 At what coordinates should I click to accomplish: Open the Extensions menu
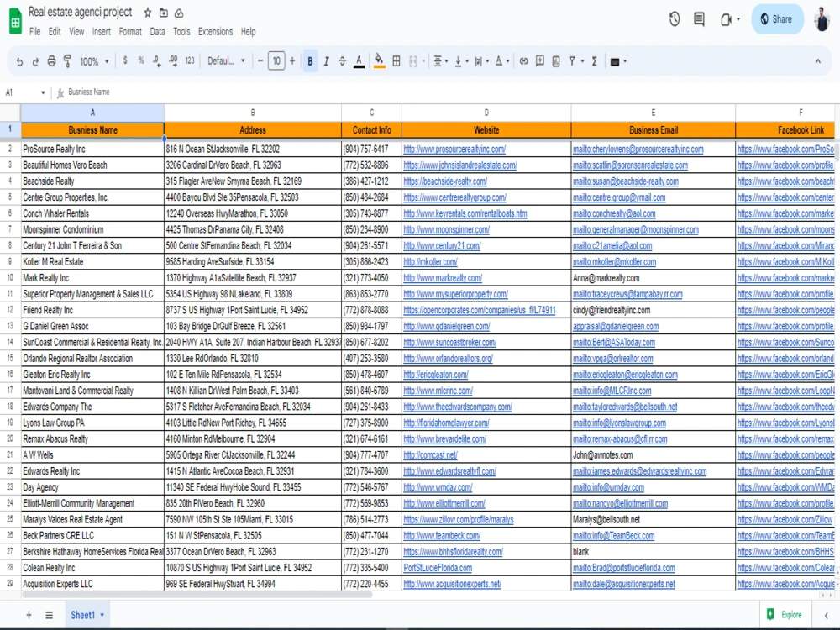coord(215,32)
